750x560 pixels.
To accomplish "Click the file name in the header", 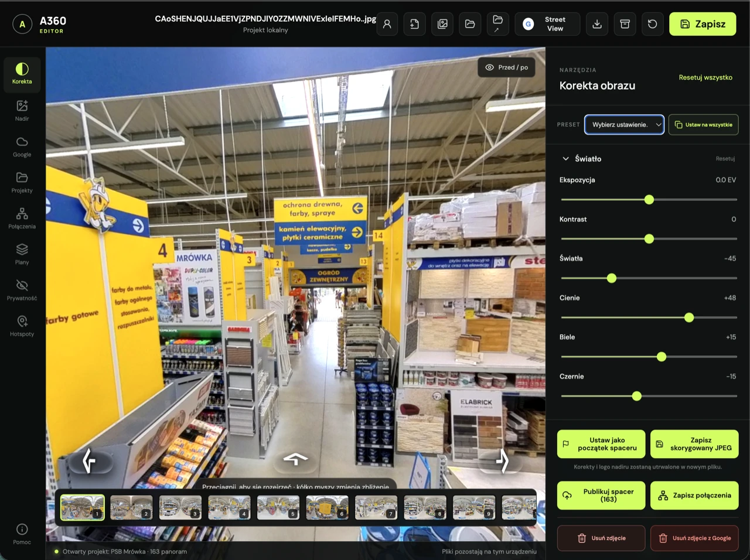I will pos(265,19).
